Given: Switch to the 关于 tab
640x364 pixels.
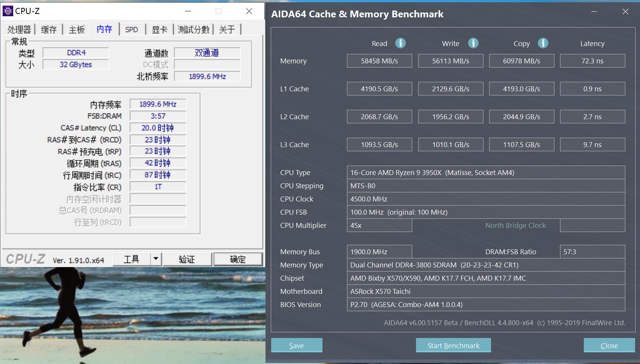Looking at the screenshot, I should [x=227, y=29].
